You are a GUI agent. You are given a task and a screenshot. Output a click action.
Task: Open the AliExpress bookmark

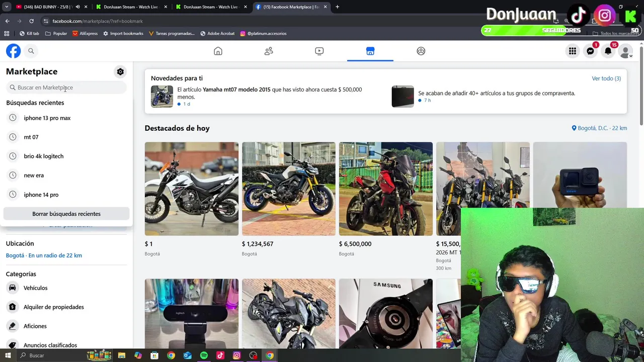[x=85, y=34]
